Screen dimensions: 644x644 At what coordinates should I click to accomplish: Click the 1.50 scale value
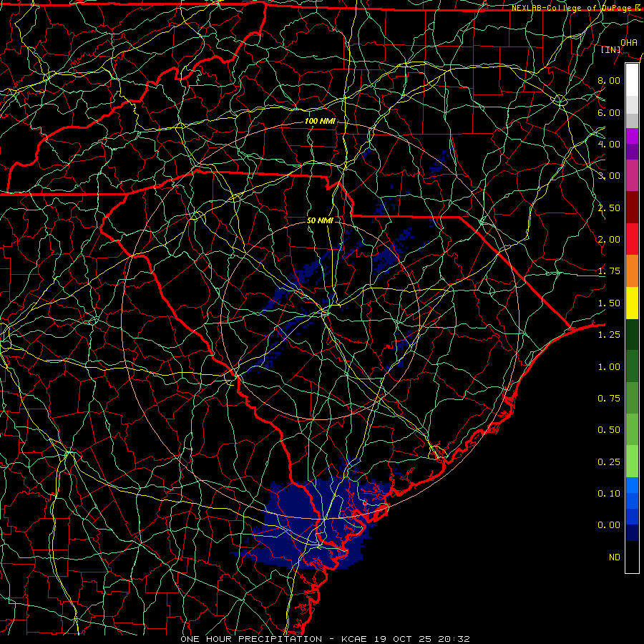click(609, 303)
